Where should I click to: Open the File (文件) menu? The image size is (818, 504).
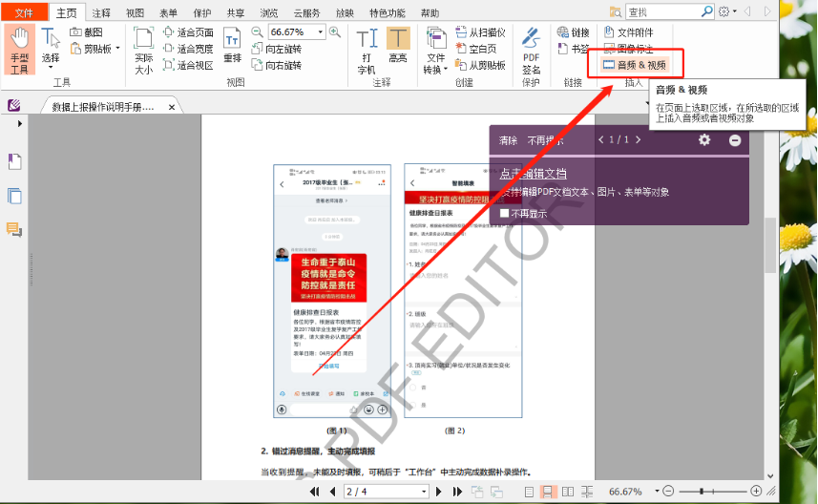pos(24,12)
